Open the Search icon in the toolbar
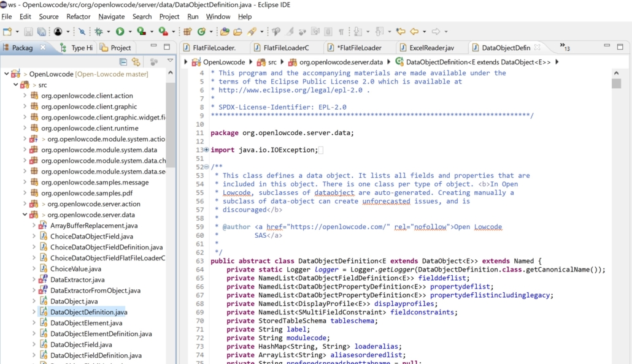Image resolution: width=632 pixels, height=364 pixels. click(276, 29)
